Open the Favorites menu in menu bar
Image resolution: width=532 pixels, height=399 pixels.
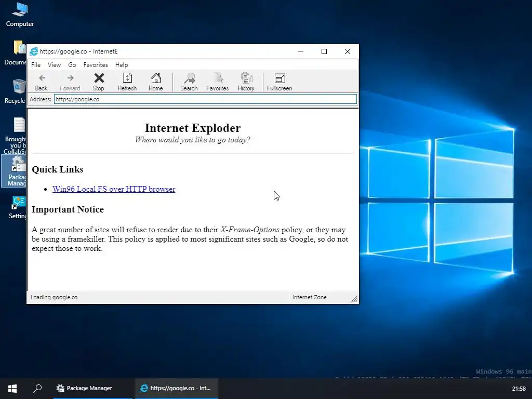pos(96,65)
